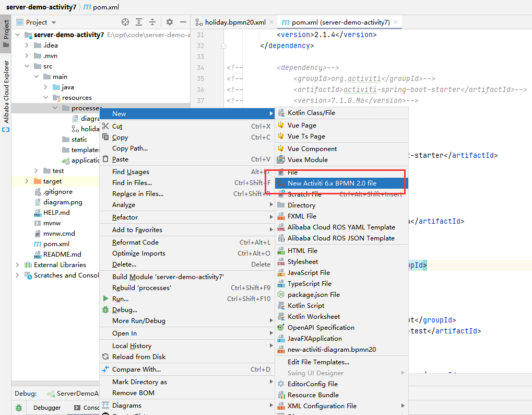Collapse the src folder
Screen dimensions: 532x415
pos(27,66)
